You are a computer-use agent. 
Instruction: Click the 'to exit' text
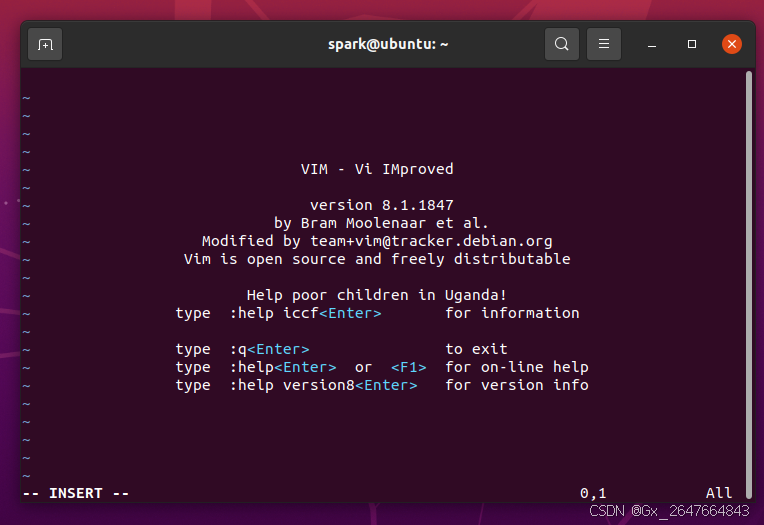(x=477, y=350)
